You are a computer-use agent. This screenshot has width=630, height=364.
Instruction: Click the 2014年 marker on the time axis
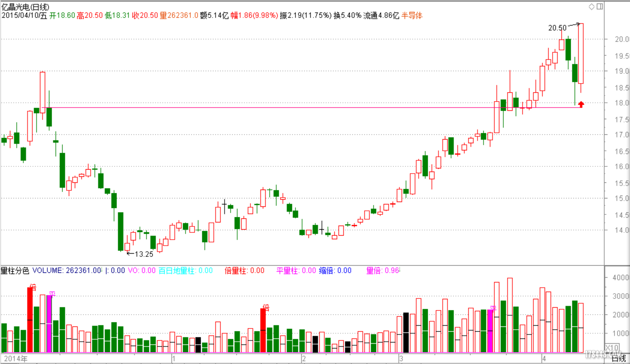point(16,358)
